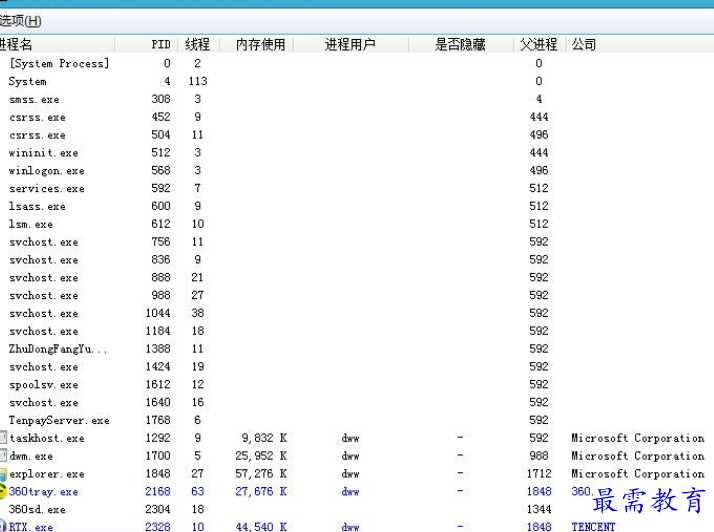The height and width of the screenshot is (532, 714).
Task: Select svchost.exe with PID 988
Action: click(x=44, y=295)
